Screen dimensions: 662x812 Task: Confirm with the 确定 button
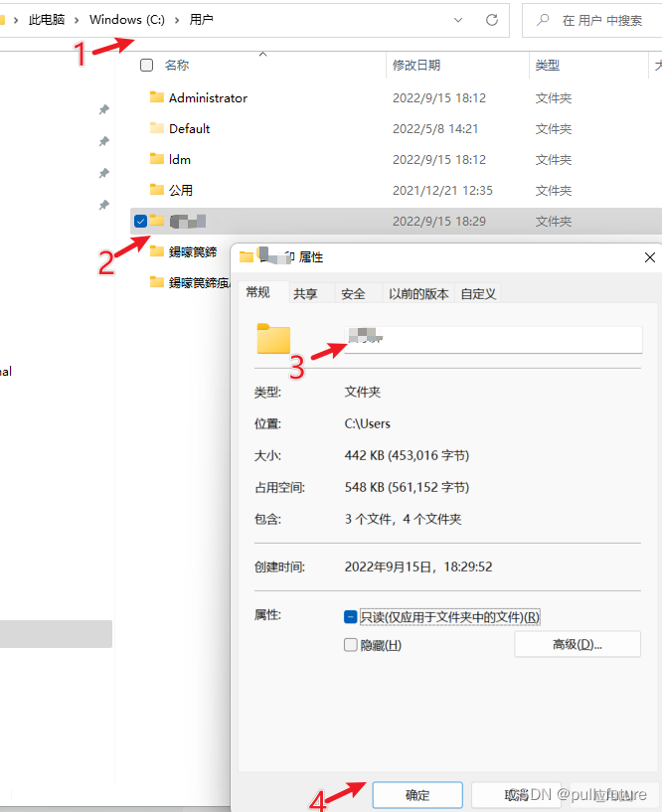(x=417, y=795)
